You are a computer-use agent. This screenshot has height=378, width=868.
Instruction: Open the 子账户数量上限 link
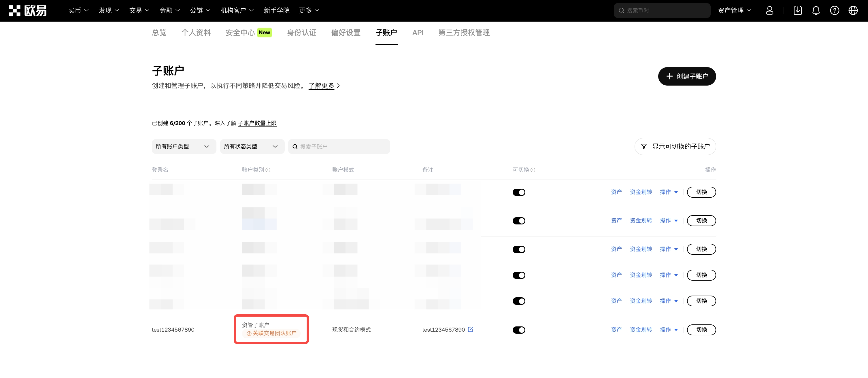pyautogui.click(x=257, y=123)
